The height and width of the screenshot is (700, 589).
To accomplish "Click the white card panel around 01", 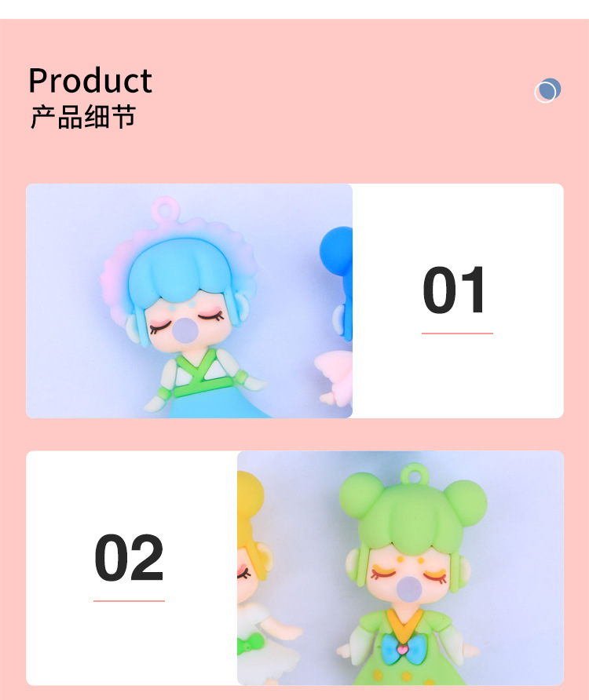I will 458,301.
